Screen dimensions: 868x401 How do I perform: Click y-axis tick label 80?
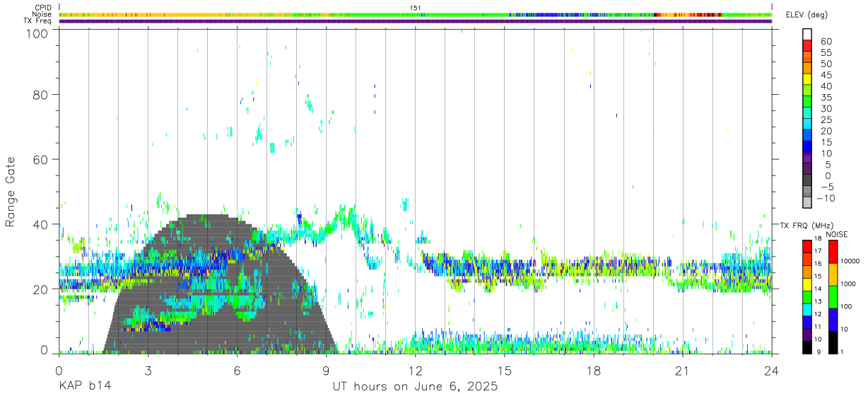point(42,94)
